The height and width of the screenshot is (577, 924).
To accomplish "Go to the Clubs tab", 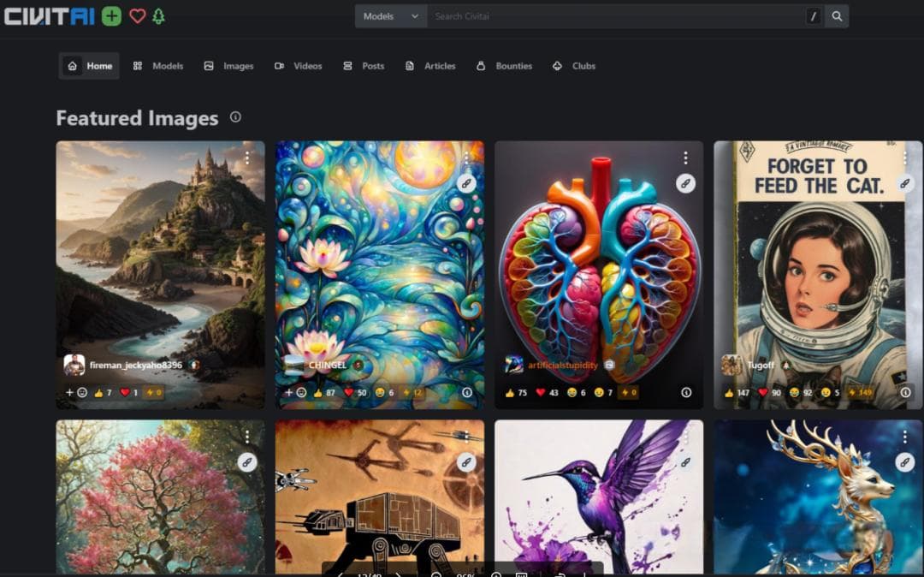I will (x=574, y=66).
